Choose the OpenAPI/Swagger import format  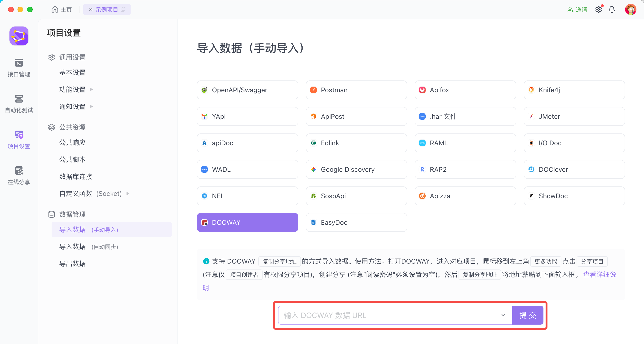247,90
